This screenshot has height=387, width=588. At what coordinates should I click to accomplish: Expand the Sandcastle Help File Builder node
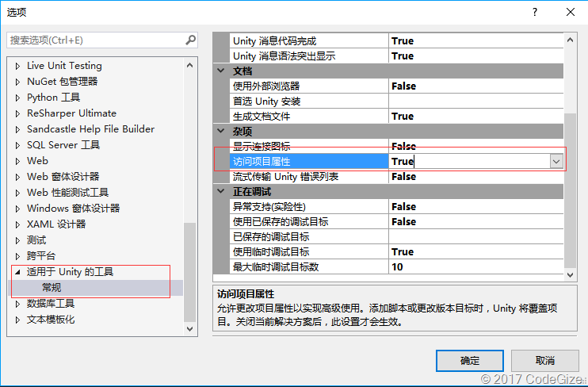[17, 129]
